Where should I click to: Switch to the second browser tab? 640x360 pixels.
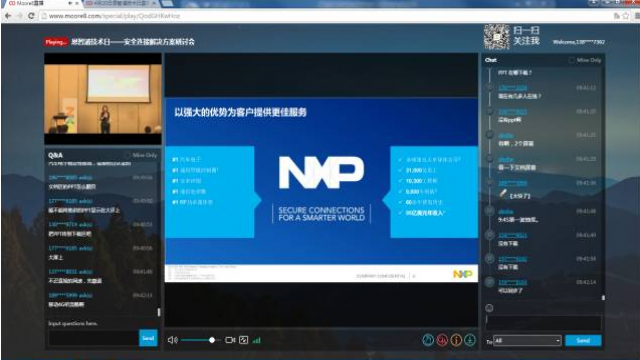click(x=121, y=4)
